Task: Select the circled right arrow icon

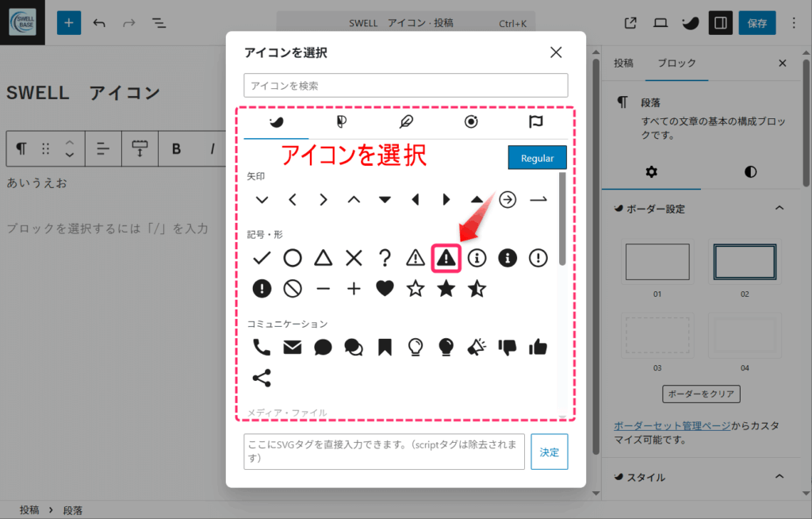Action: (507, 200)
